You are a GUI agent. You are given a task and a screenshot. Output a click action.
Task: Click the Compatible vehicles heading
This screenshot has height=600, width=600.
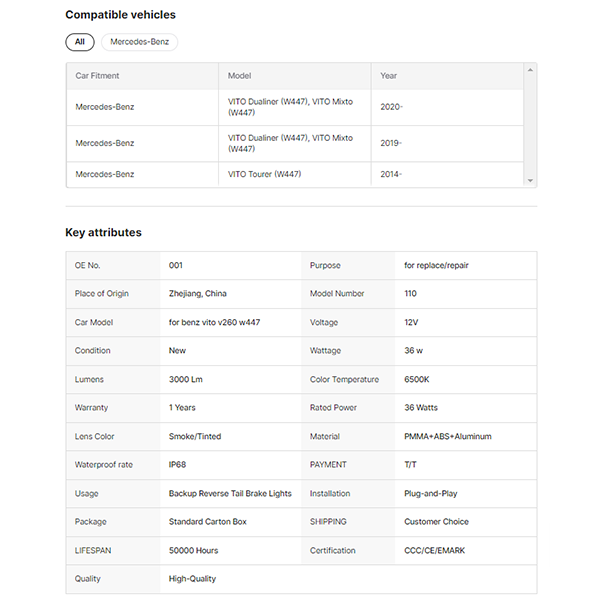click(x=120, y=15)
